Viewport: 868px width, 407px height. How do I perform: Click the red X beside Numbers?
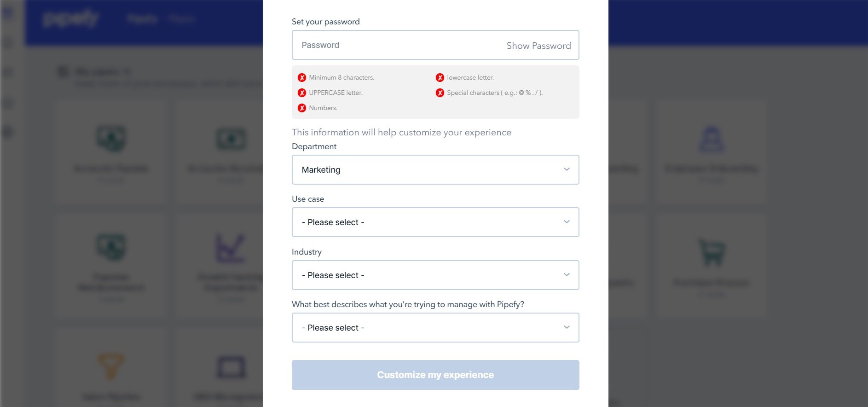[x=302, y=108]
